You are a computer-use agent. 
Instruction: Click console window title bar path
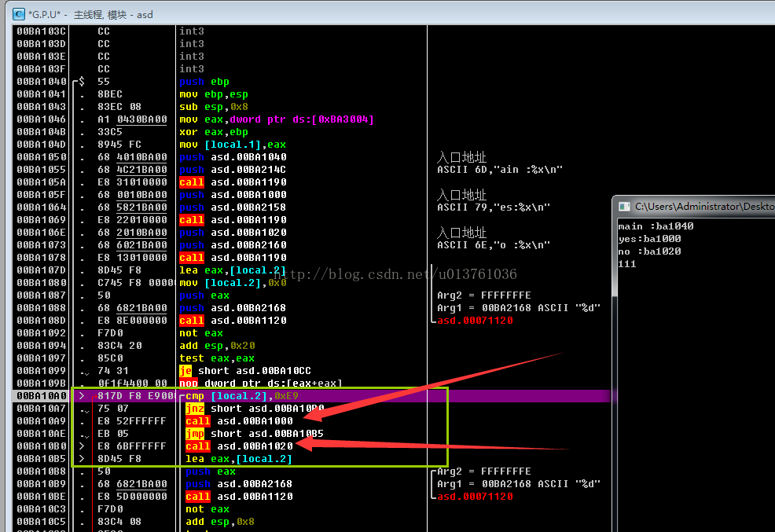point(704,207)
